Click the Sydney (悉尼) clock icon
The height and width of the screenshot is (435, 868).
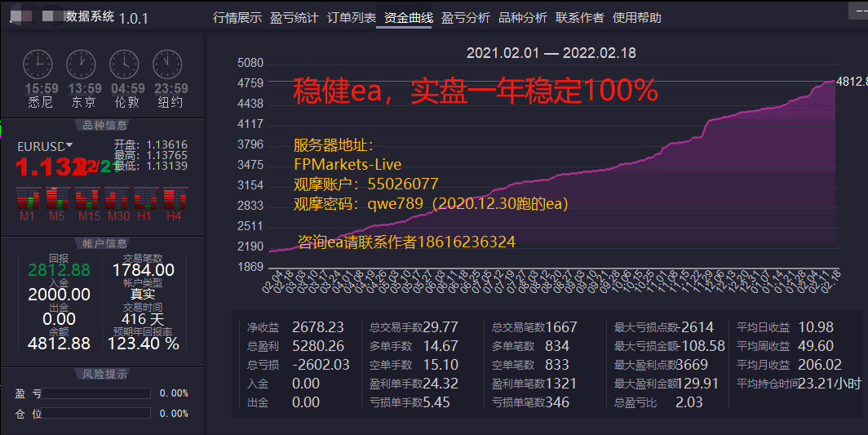click(37, 64)
